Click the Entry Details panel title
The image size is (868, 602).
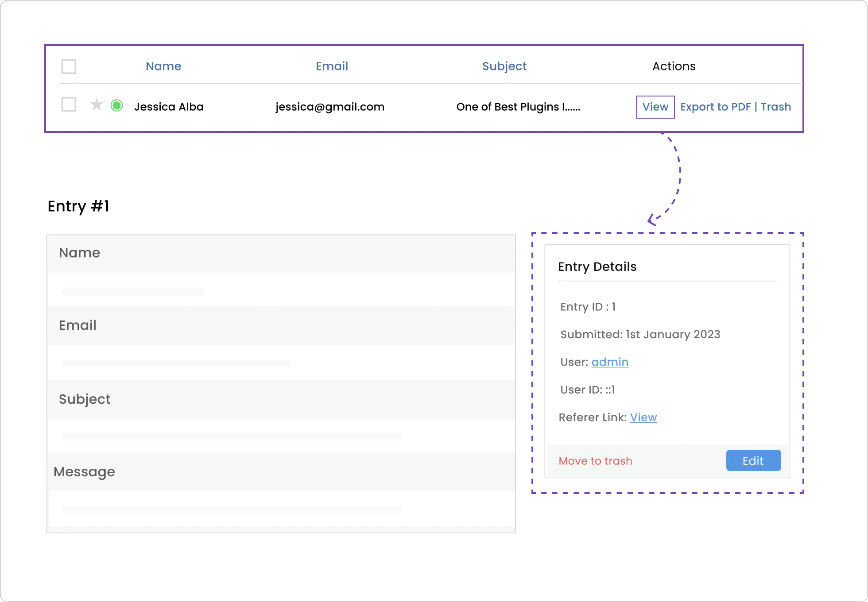point(597,266)
